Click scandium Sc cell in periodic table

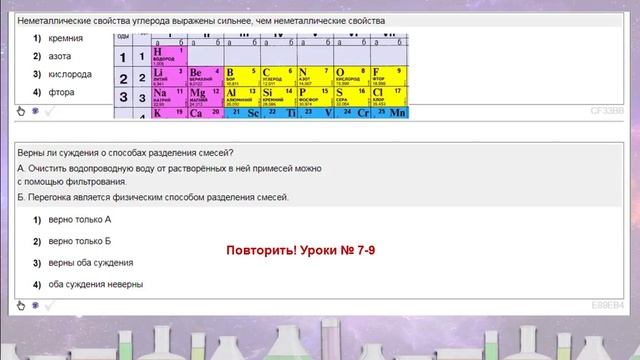(242, 113)
